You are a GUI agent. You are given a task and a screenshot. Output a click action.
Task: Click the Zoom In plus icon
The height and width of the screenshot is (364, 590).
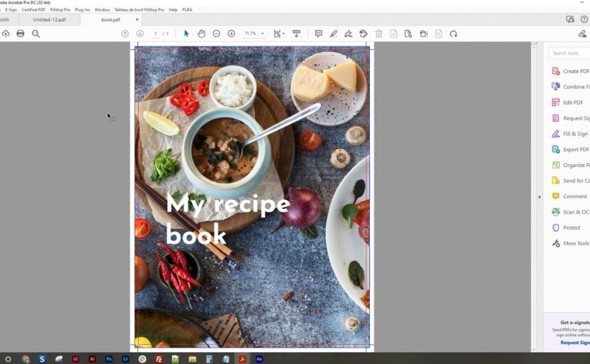(232, 34)
